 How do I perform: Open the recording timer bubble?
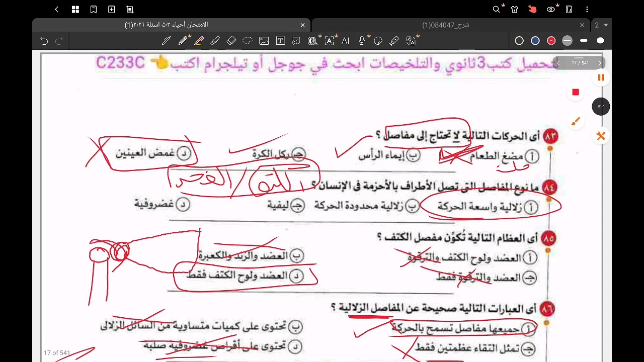click(x=601, y=106)
